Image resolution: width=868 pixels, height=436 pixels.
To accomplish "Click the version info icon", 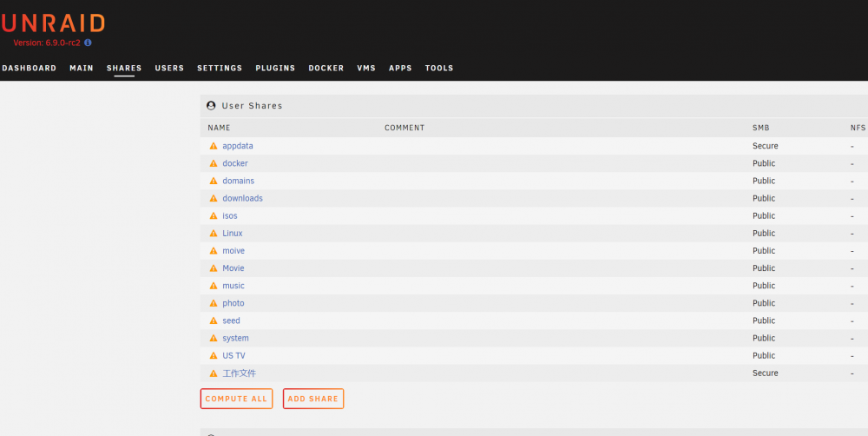I will pos(88,43).
